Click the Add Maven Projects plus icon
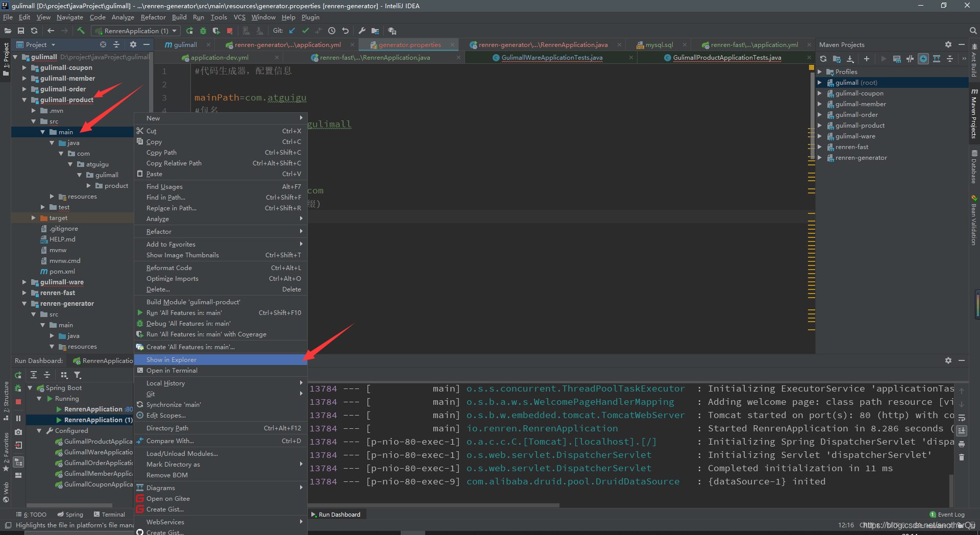 (866, 59)
